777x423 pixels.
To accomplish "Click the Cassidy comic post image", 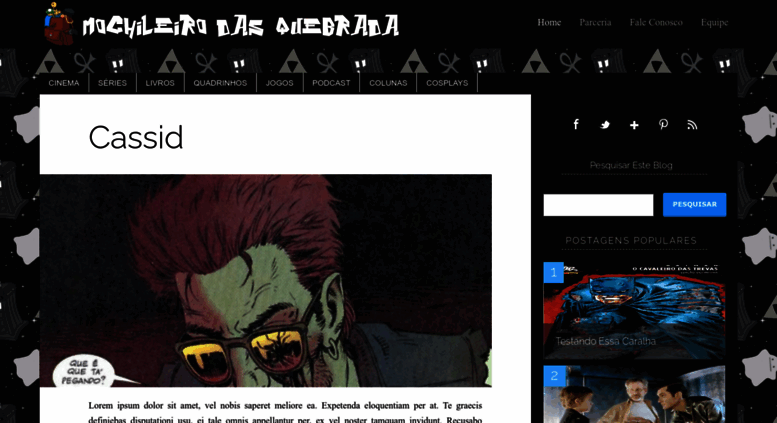I will (x=266, y=280).
